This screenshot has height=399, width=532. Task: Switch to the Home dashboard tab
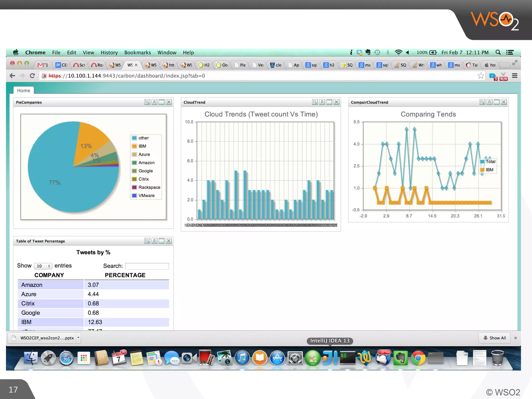(x=24, y=90)
